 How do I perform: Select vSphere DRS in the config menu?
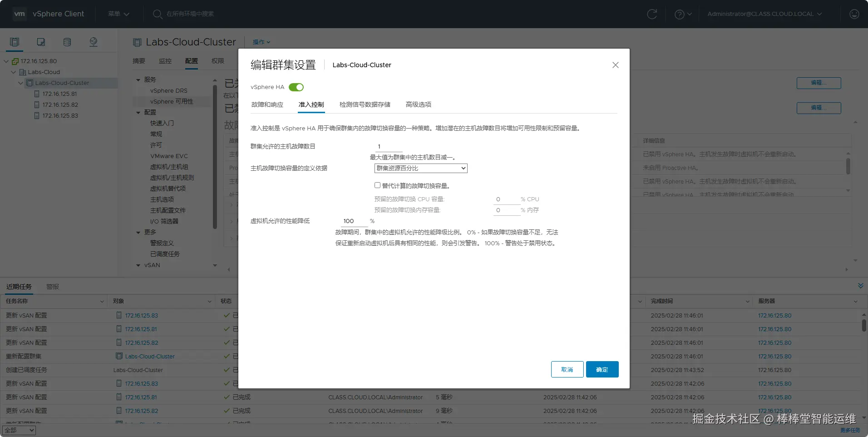point(168,91)
